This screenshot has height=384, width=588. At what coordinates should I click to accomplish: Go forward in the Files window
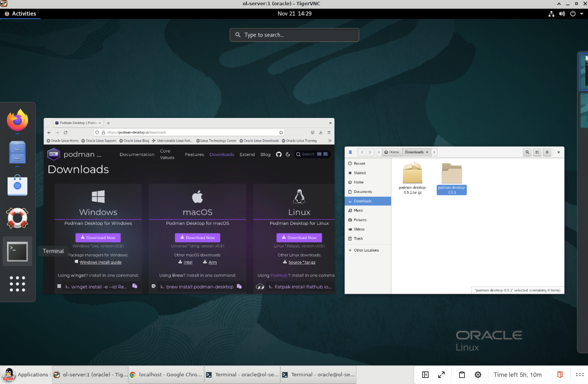pyautogui.click(x=370, y=152)
